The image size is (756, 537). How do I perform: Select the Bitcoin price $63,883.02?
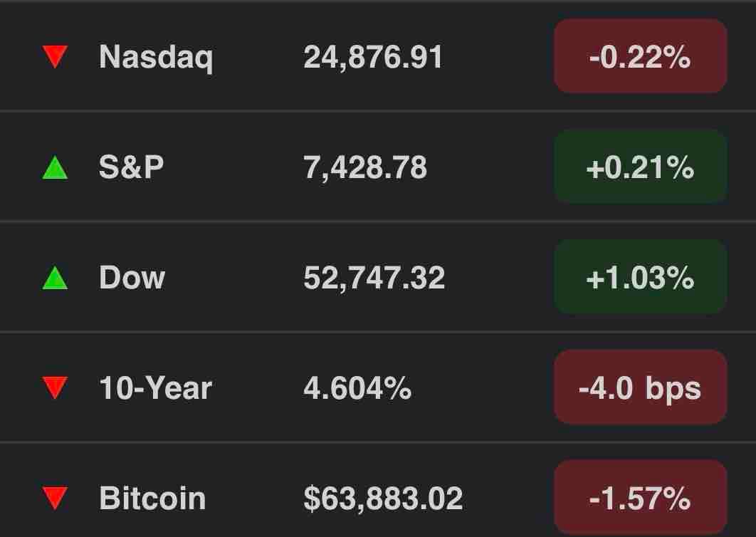point(383,499)
